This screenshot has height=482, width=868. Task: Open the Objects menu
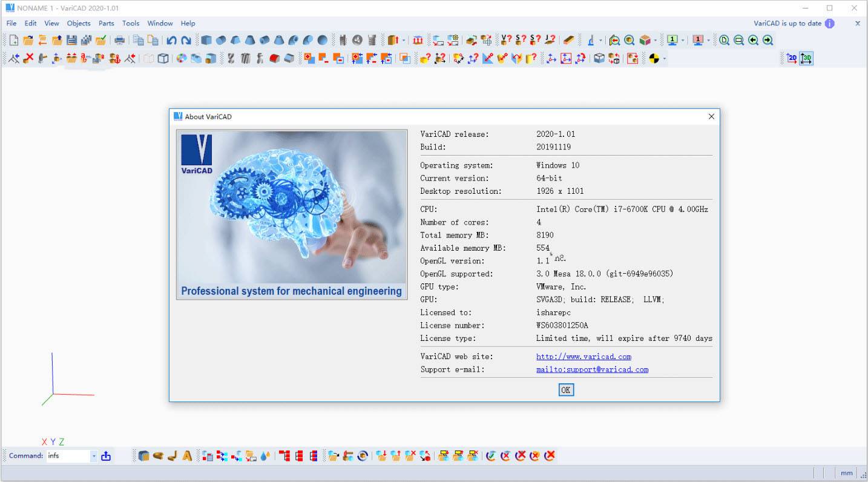(79, 23)
